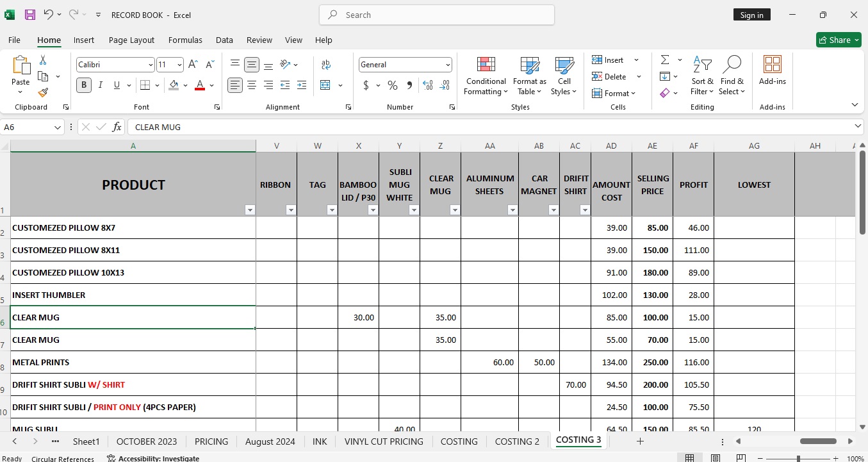This screenshot has width=868, height=462.
Task: Toggle Middle Align for the cell
Action: coord(252,65)
